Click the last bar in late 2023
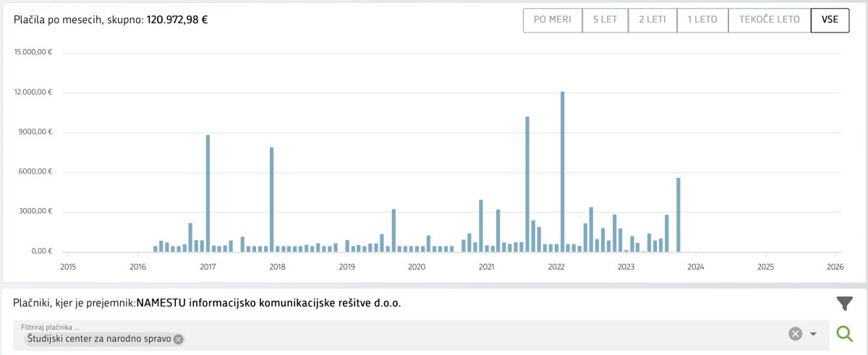Screen dimensions: 868x355 click(x=678, y=215)
